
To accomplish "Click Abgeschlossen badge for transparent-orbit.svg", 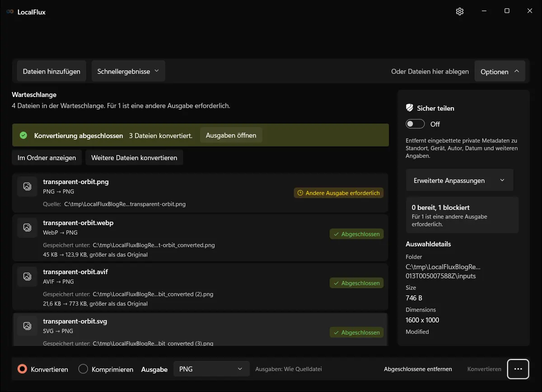I will [356, 332].
